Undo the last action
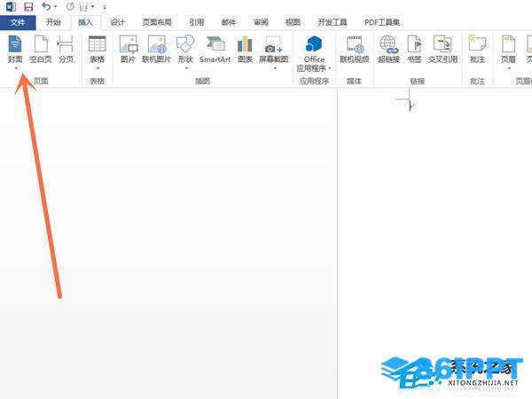 click(x=46, y=6)
